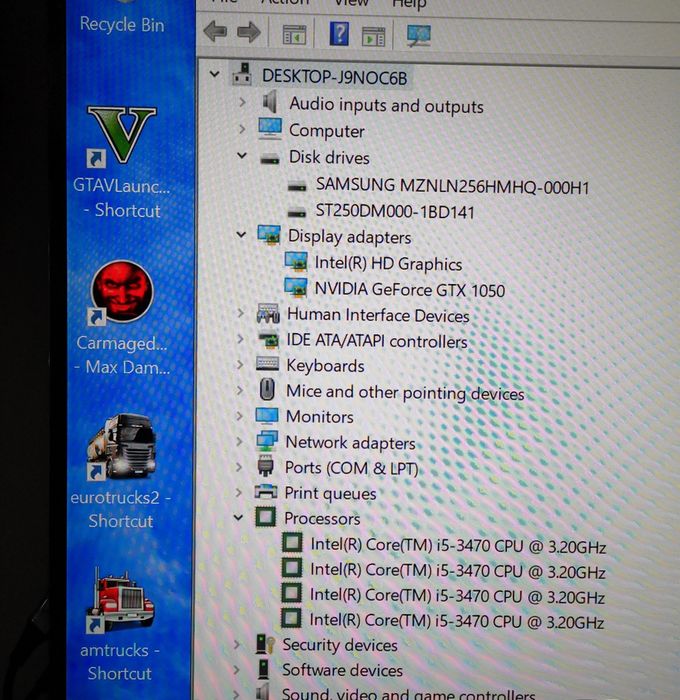The width and height of the screenshot is (680, 700).
Task: Click the NVIDIA GeForce GTX 1050 icon
Action: coord(296,288)
